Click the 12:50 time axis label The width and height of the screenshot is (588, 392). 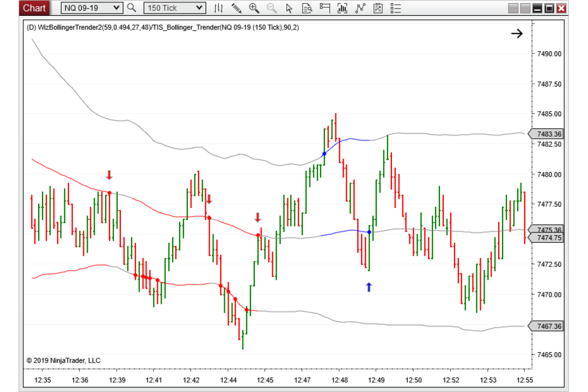[x=413, y=380]
